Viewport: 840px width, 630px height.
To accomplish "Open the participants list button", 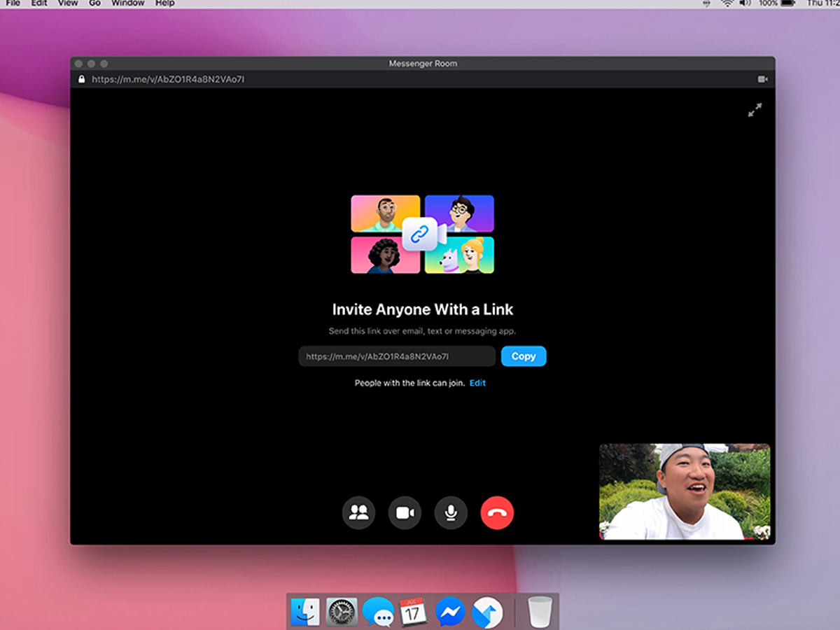I will point(358,513).
